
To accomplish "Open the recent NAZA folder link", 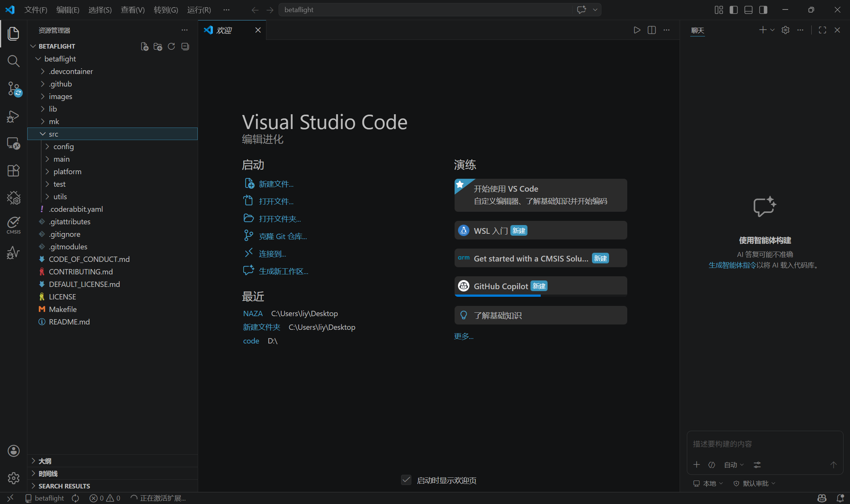I will pyautogui.click(x=253, y=313).
